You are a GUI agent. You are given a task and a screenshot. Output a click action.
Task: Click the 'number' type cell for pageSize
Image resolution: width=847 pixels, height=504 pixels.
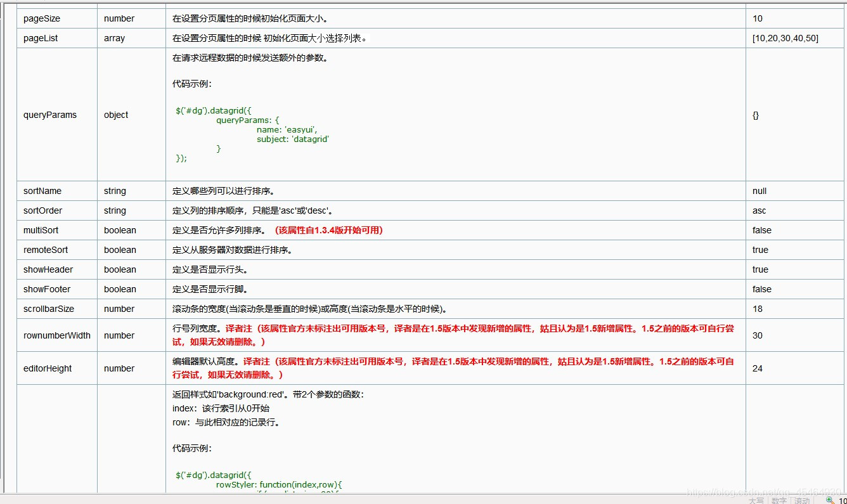[131, 18]
